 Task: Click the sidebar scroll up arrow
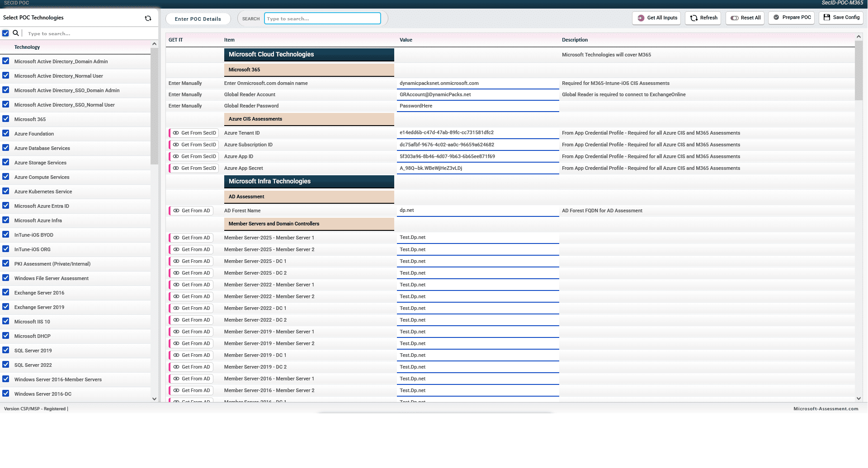click(154, 44)
